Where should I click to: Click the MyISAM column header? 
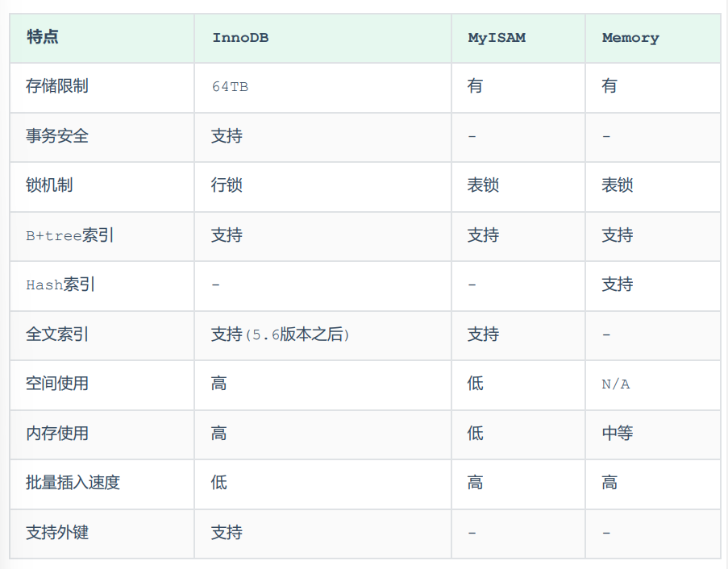(x=497, y=38)
